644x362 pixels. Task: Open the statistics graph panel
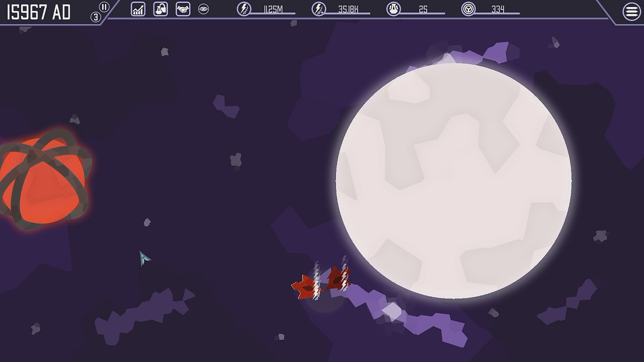pos(138,9)
